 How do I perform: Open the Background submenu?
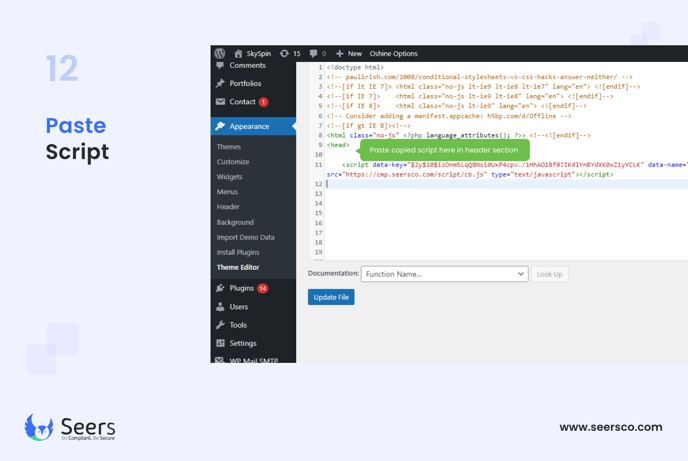(235, 222)
